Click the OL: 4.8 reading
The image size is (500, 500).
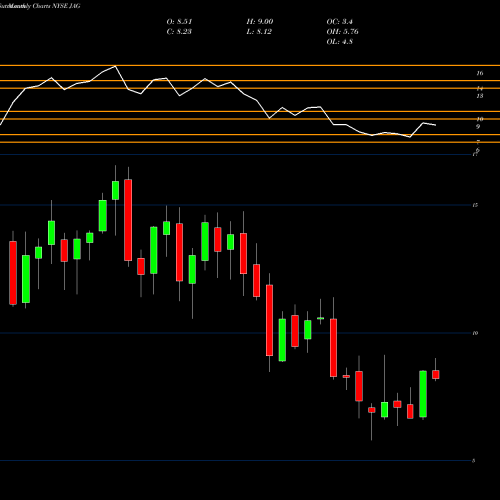(339, 42)
